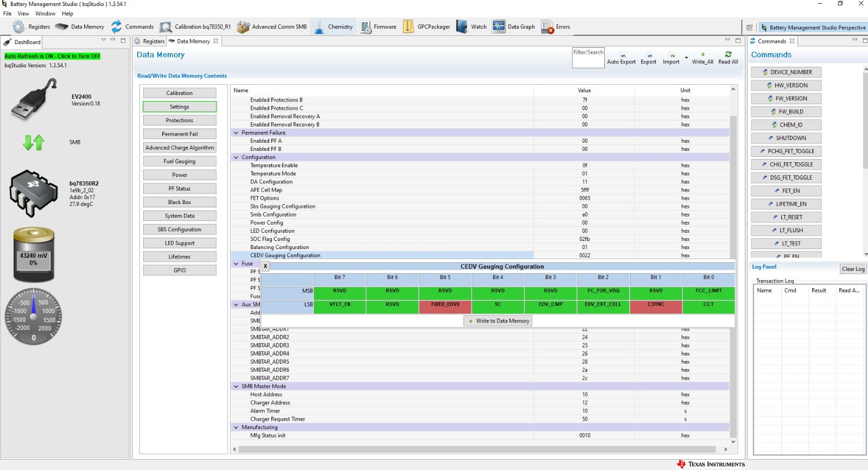Switch to the Registers tab
Viewport: 868px width, 470px height.
coord(150,41)
